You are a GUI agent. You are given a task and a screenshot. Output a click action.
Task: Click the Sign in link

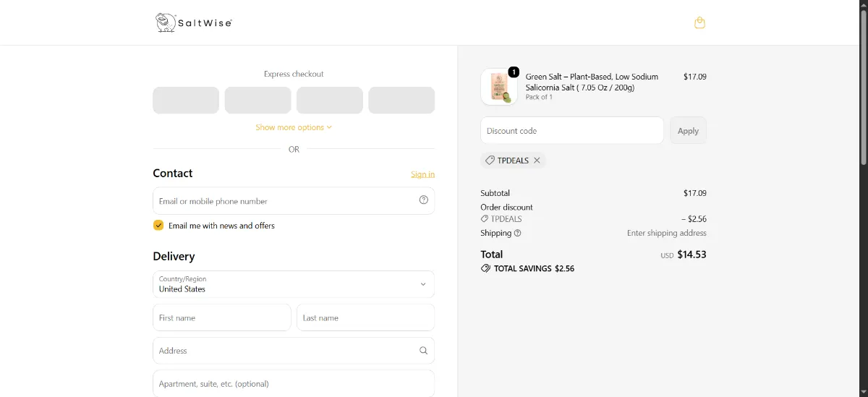pos(423,174)
